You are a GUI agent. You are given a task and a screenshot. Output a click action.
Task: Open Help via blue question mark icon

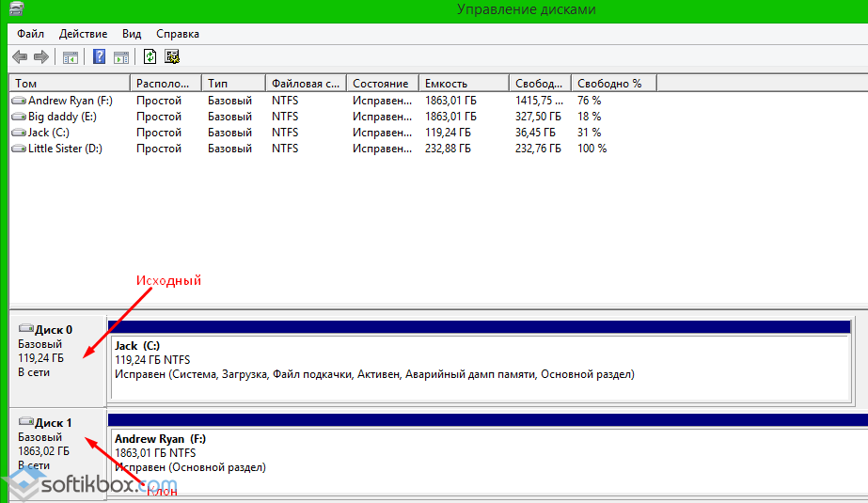pos(99,56)
